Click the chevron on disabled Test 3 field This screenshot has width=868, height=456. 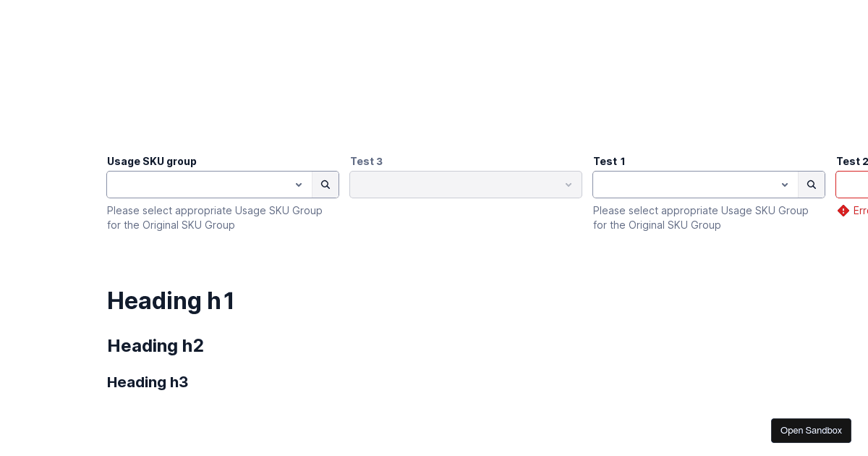coord(569,185)
